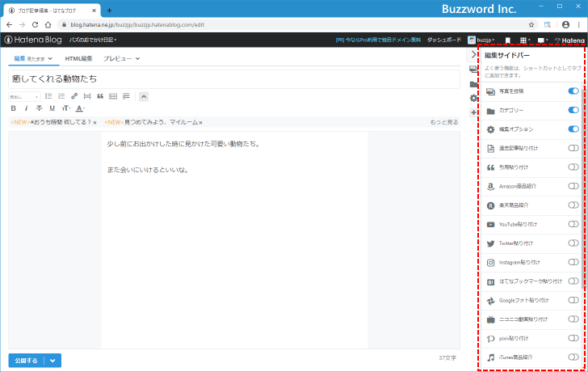Open the Pro promotion PR link

click(x=378, y=40)
